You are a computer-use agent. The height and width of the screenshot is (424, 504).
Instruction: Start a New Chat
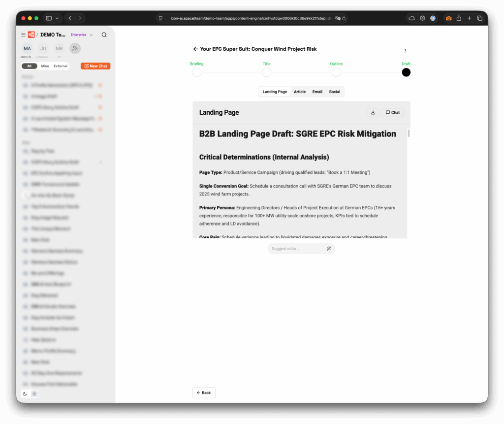[x=95, y=66]
